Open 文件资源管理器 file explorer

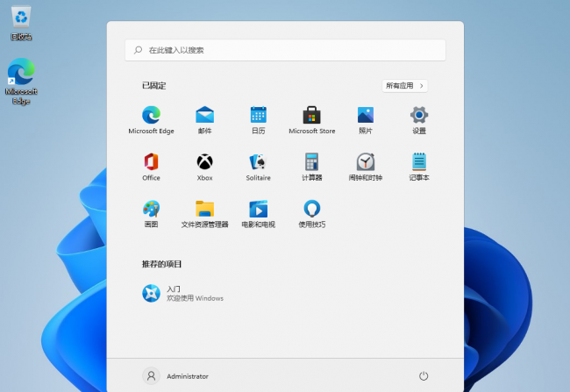(204, 214)
